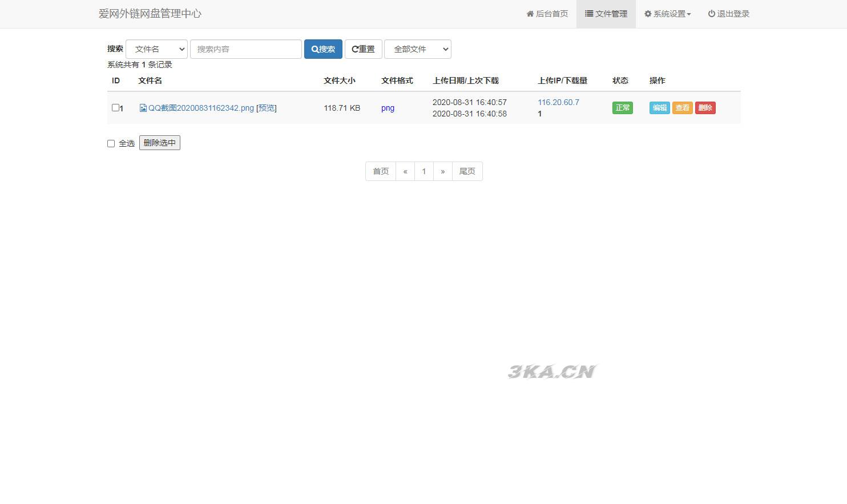847x504 pixels.
Task: Go to 首页 first page
Action: pyautogui.click(x=381, y=171)
